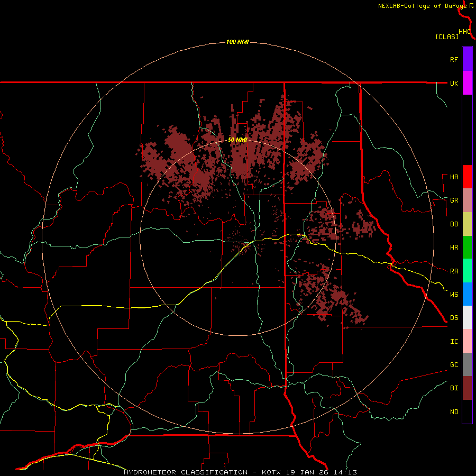Click the [CLAS] units label
The height and width of the screenshot is (476, 476).
[x=447, y=36]
